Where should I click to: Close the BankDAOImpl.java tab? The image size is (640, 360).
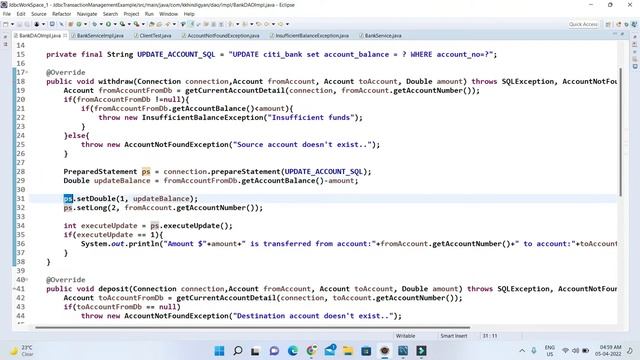click(65, 36)
